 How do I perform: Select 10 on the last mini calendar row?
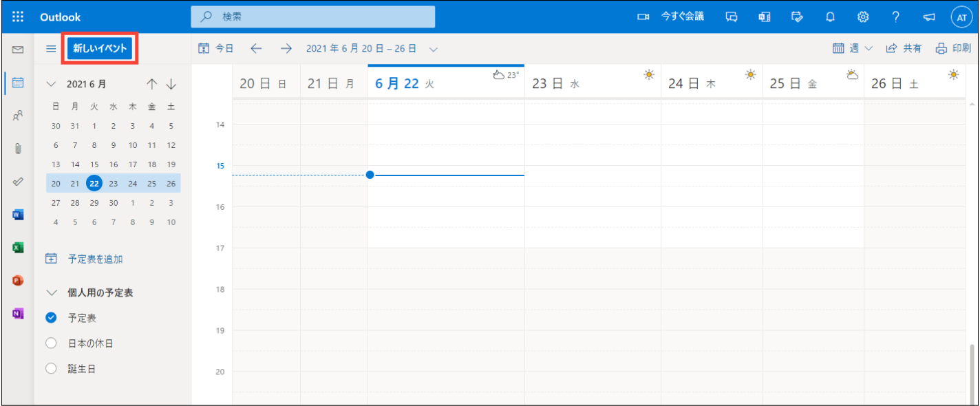171,222
